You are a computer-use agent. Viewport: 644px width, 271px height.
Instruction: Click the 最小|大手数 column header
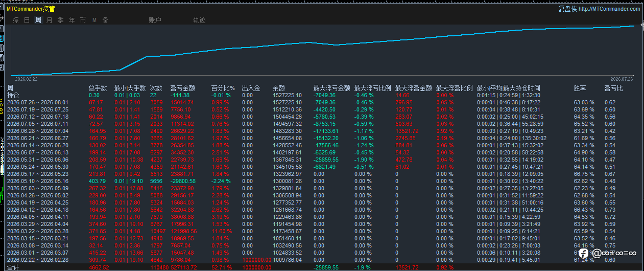130,88
